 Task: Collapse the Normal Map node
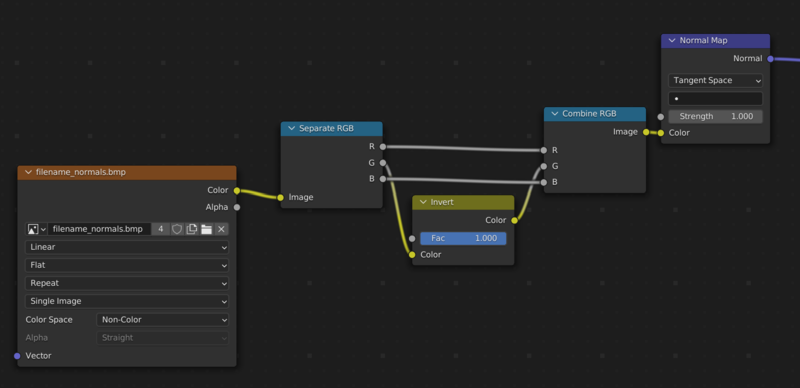click(x=672, y=40)
